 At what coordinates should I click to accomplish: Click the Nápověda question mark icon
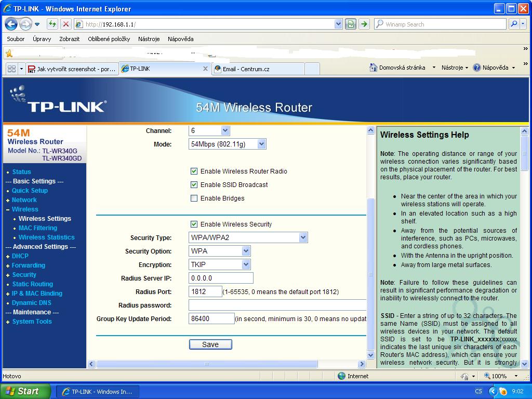[x=477, y=68]
